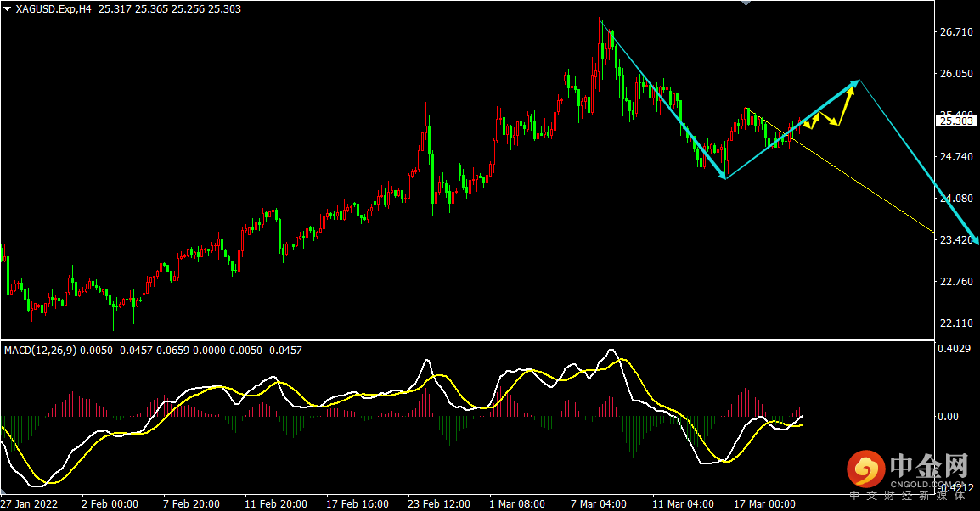The height and width of the screenshot is (511, 980).
Task: Click the 17 Mar 00:00 time label
Action: tap(764, 503)
